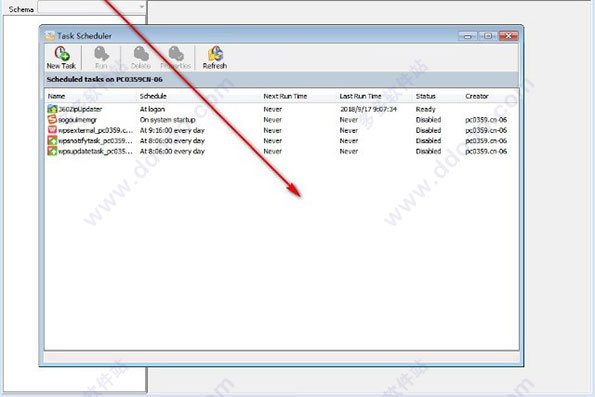Select the 360ZipUpdater task icon
Image resolution: width=595 pixels, height=397 pixels.
(52, 109)
